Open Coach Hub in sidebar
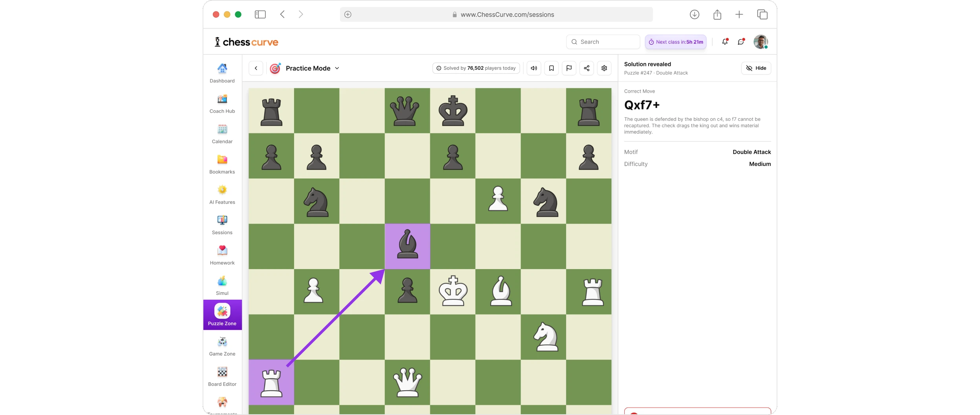Viewport: 980px width, 415px height. 222,104
